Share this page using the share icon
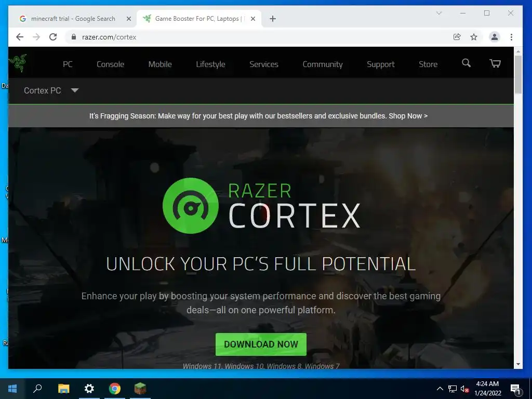This screenshot has height=399, width=532. tap(457, 37)
